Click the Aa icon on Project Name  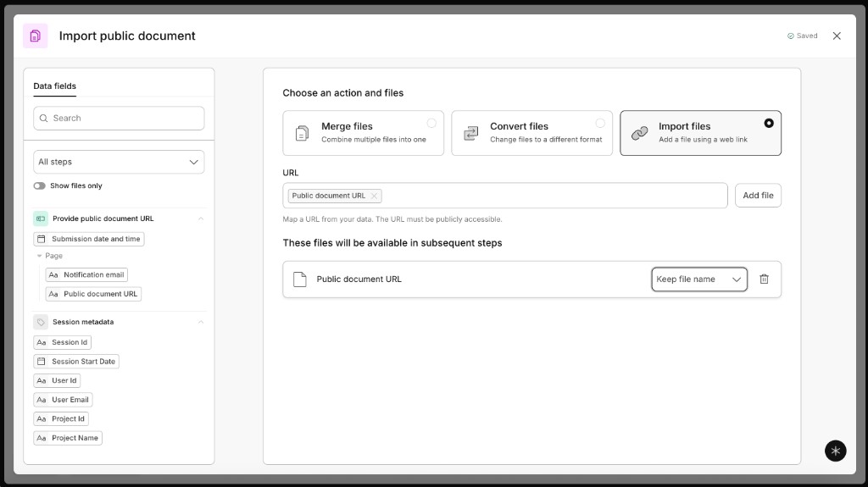coord(42,438)
